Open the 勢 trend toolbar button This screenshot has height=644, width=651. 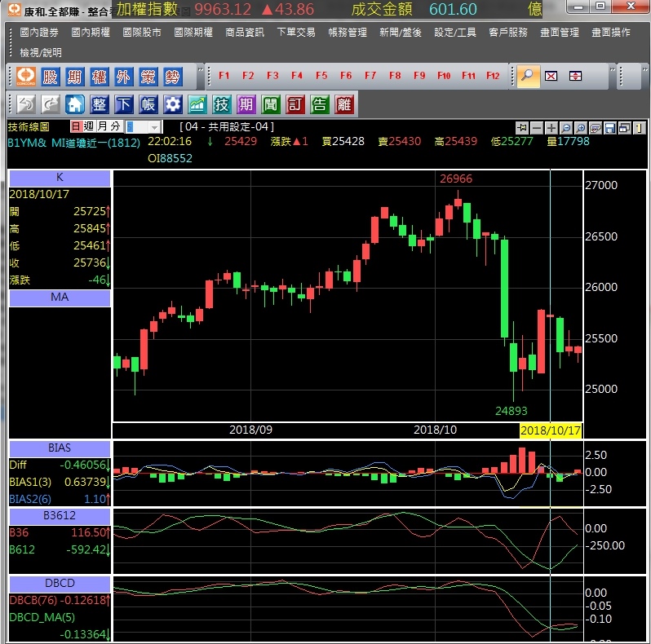(x=173, y=77)
